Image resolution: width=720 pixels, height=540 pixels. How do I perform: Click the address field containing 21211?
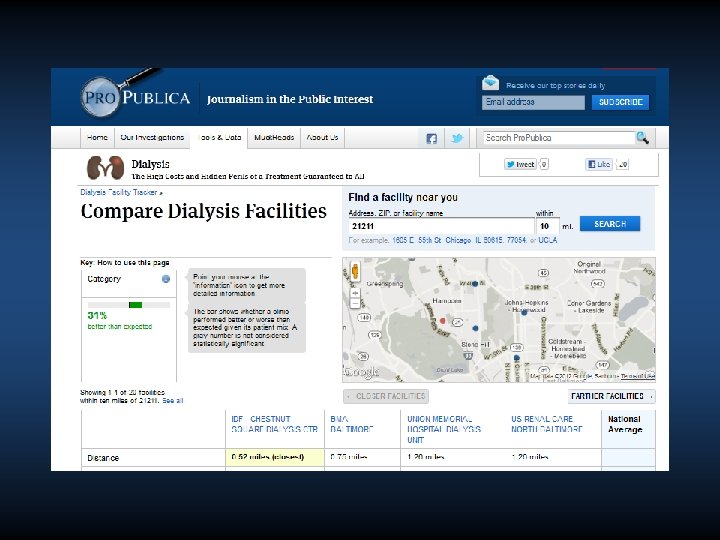pos(441,226)
